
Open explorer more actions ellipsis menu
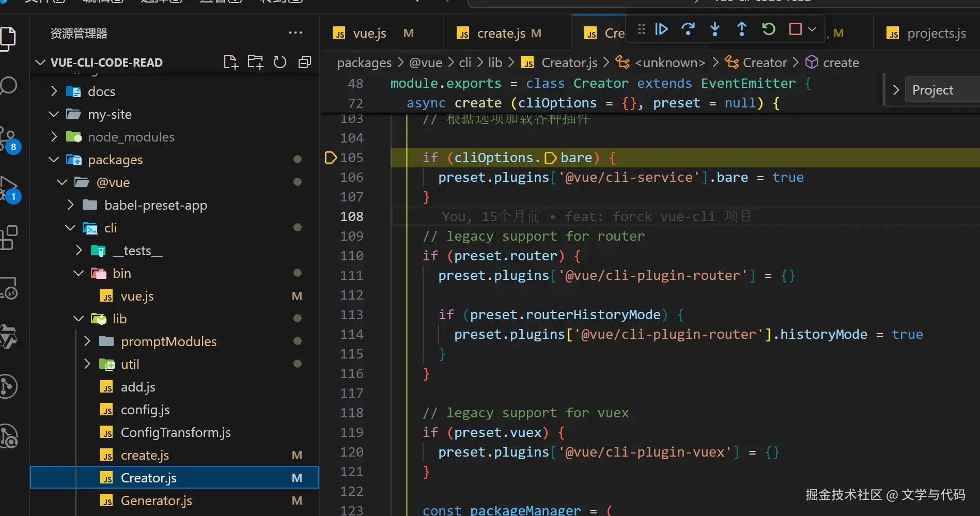pyautogui.click(x=295, y=33)
